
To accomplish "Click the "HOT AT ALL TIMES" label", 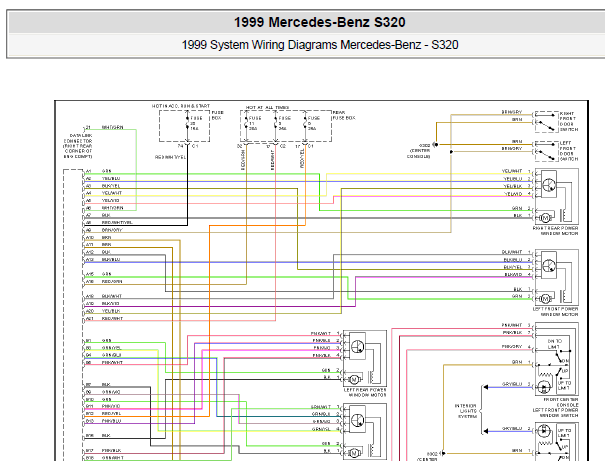I will [x=267, y=108].
